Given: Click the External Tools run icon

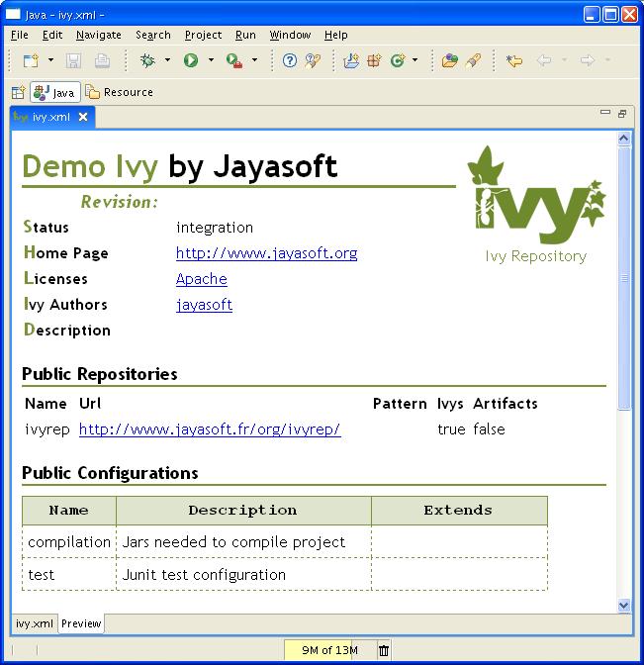Looking at the screenshot, I should (x=234, y=60).
